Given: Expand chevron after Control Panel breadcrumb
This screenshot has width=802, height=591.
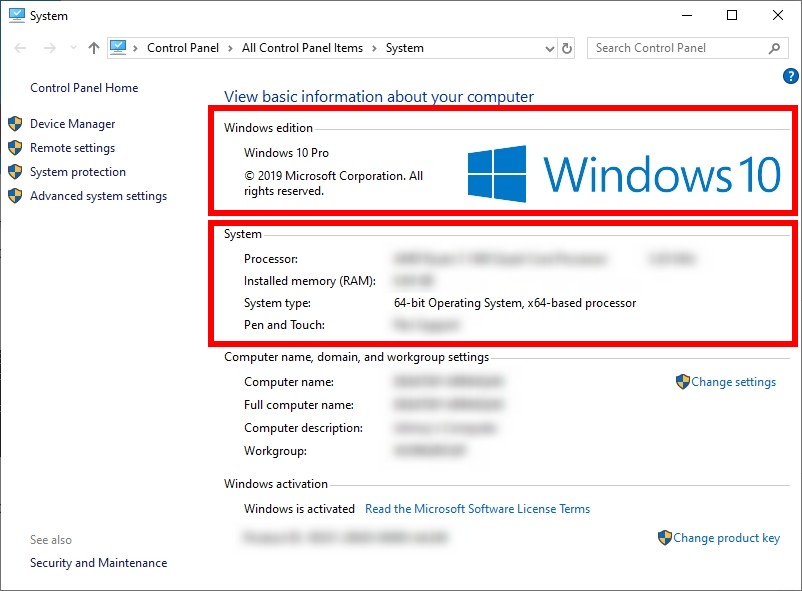Looking at the screenshot, I should 230,48.
